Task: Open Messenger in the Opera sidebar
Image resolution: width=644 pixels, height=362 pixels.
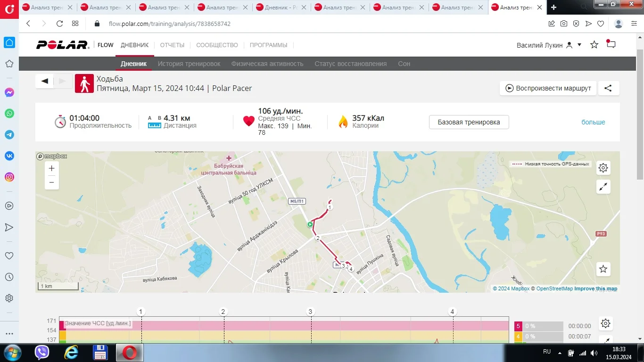Action: tap(9, 93)
